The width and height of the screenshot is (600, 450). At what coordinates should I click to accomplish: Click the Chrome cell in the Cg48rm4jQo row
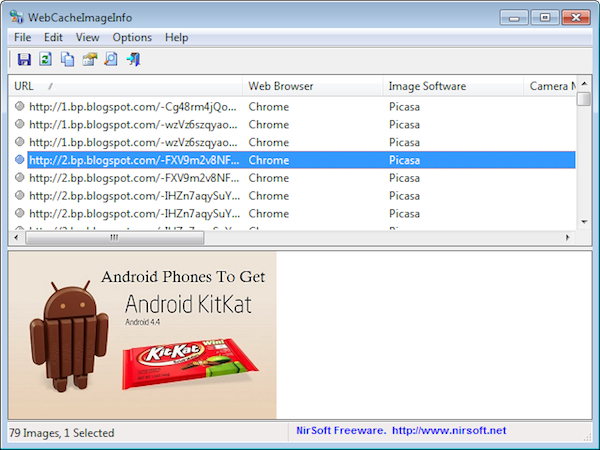(x=269, y=107)
